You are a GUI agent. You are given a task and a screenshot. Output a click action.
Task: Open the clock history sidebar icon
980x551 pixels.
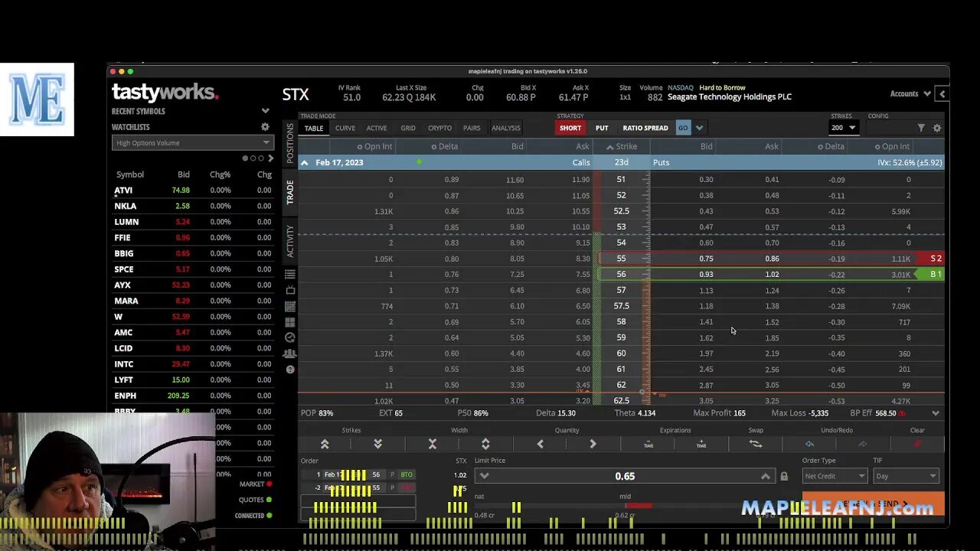pyautogui.click(x=290, y=337)
